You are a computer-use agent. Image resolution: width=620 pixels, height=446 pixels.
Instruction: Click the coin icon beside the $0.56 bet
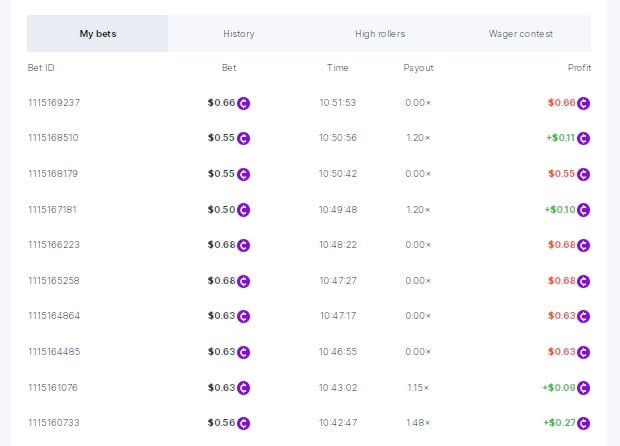[x=243, y=423]
